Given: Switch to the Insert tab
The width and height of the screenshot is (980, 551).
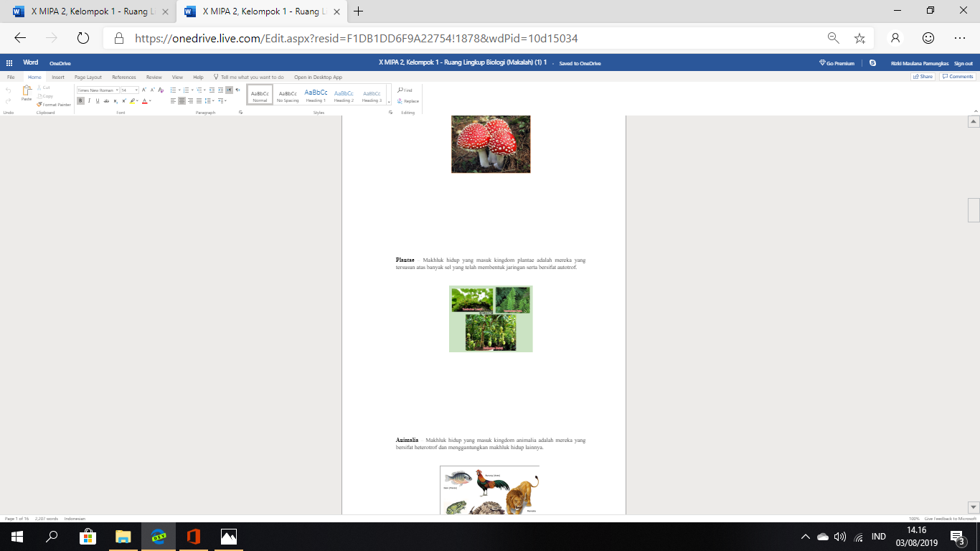Looking at the screenshot, I should [58, 77].
